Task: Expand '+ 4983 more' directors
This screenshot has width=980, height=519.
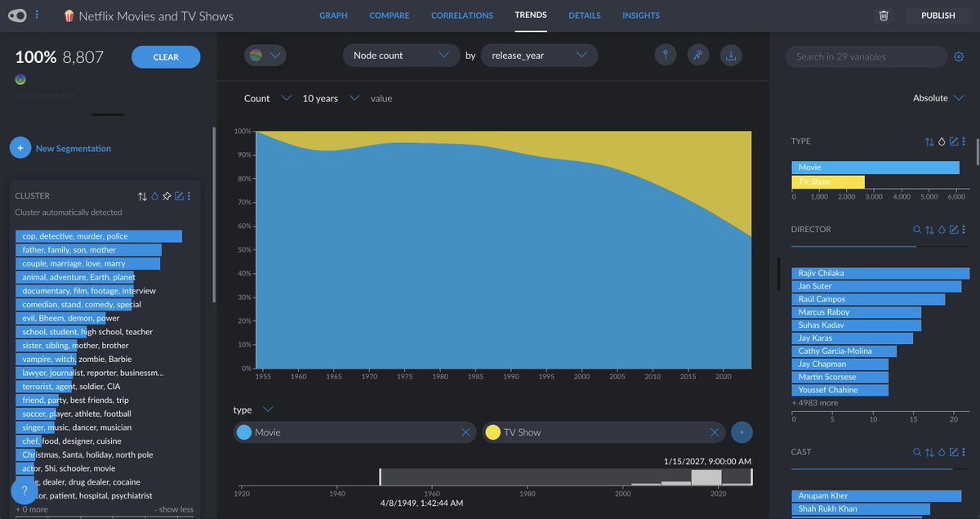Action: click(x=815, y=403)
